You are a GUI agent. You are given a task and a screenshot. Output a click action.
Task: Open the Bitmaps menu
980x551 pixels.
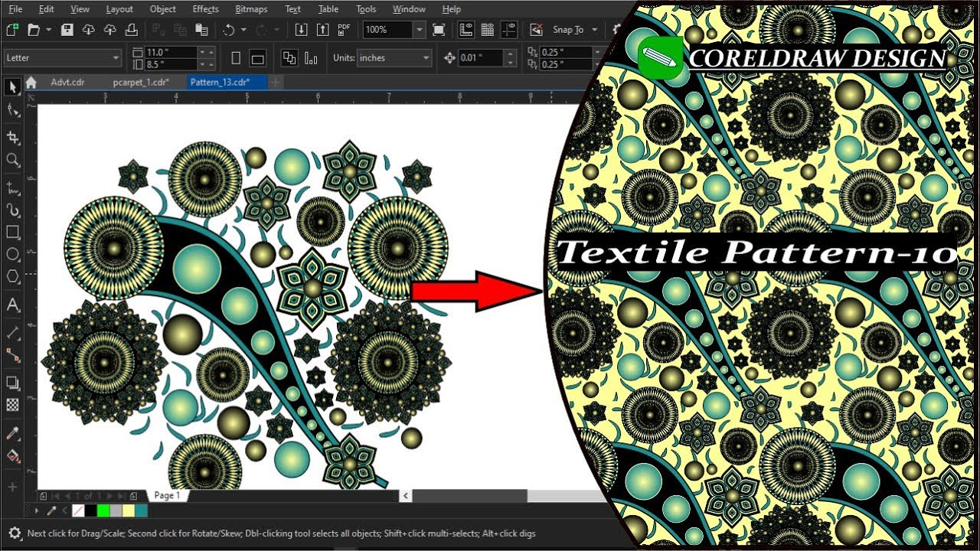pyautogui.click(x=251, y=9)
